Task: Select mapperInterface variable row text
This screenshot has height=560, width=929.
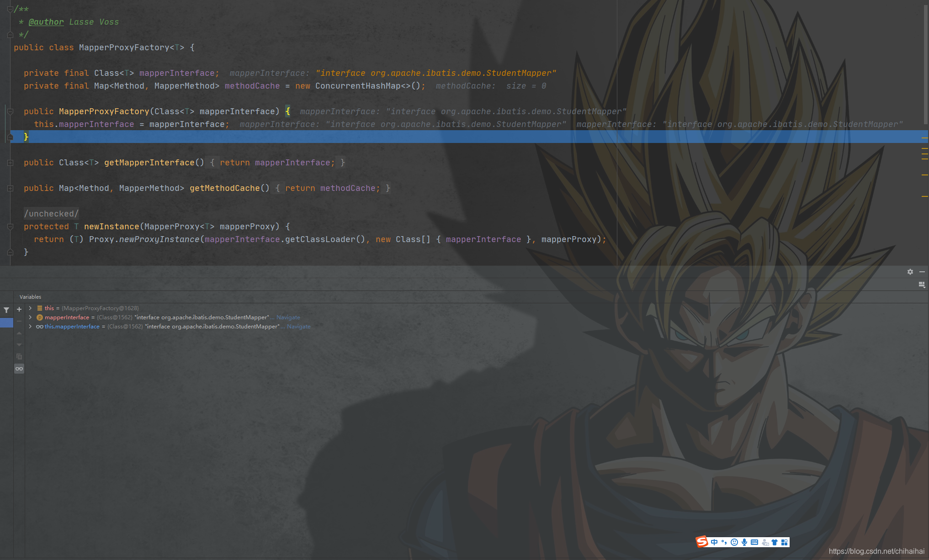Action: [157, 317]
